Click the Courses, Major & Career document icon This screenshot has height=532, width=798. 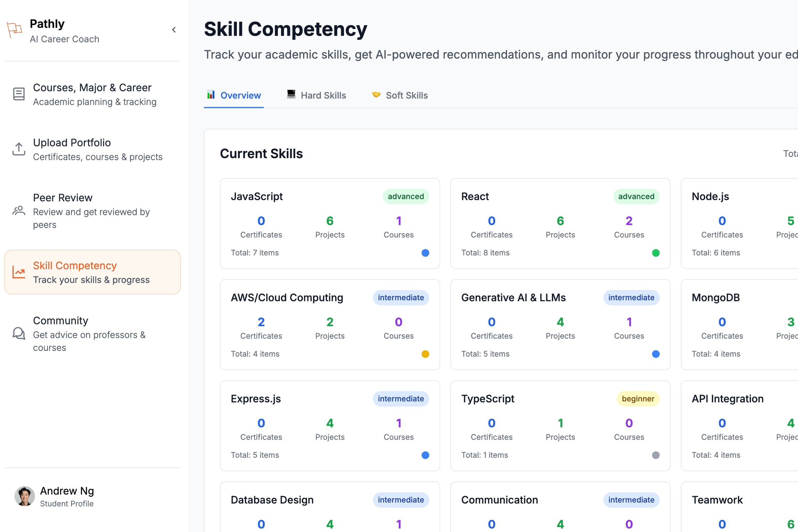(19, 94)
